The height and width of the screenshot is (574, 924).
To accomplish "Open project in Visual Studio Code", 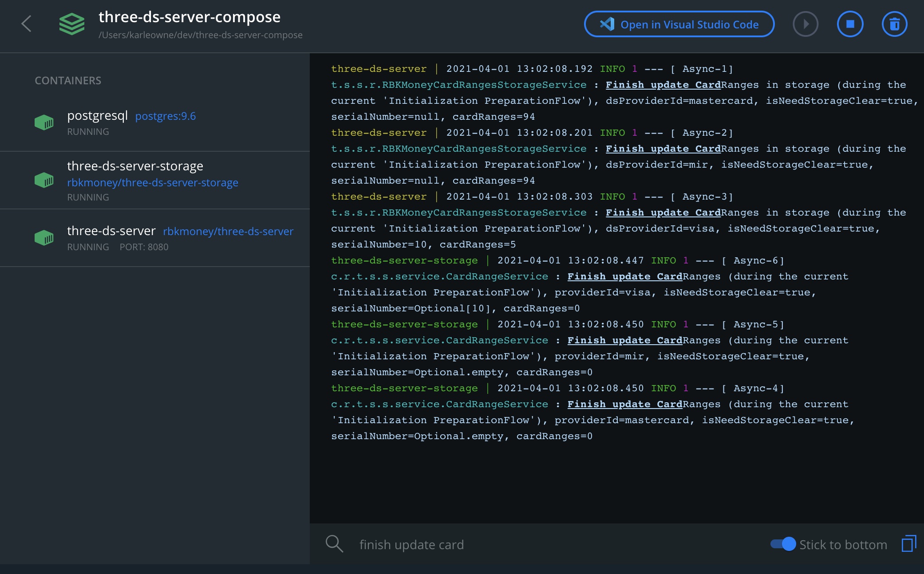I will pyautogui.click(x=679, y=24).
